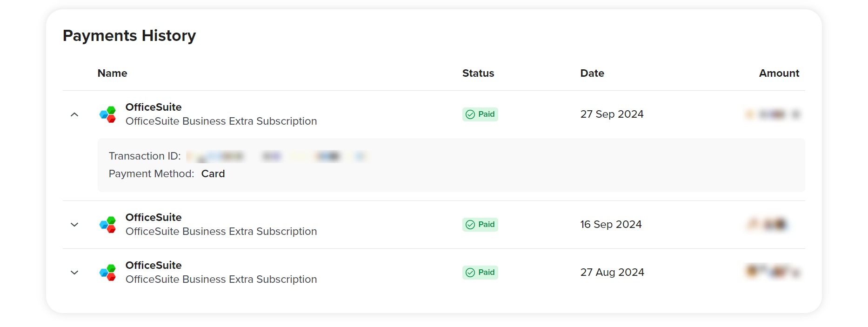Image resolution: width=868 pixels, height=327 pixels.
Task: Click the 27 Sep 2024 date text
Action: click(x=612, y=114)
